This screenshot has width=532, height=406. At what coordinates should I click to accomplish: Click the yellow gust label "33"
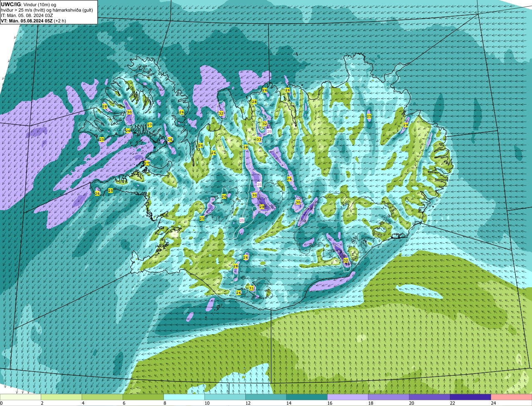point(259,139)
